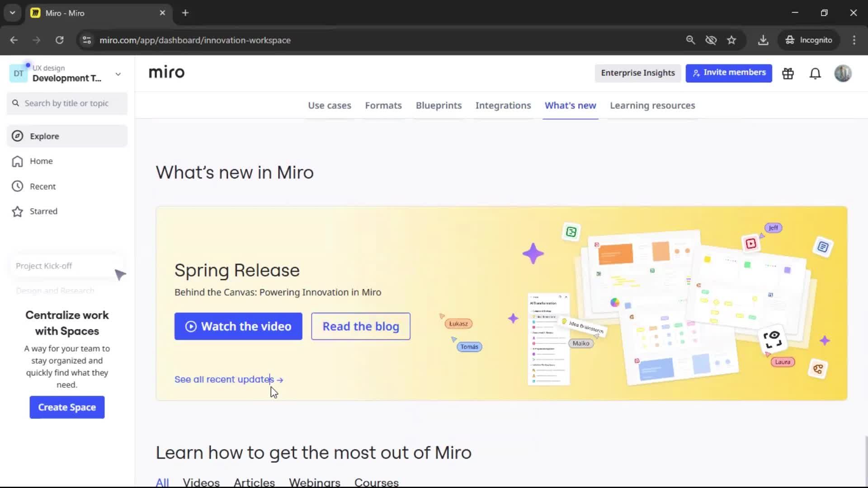Click Enterprise Insights button
Viewport: 868px width, 488px height.
[638, 73]
